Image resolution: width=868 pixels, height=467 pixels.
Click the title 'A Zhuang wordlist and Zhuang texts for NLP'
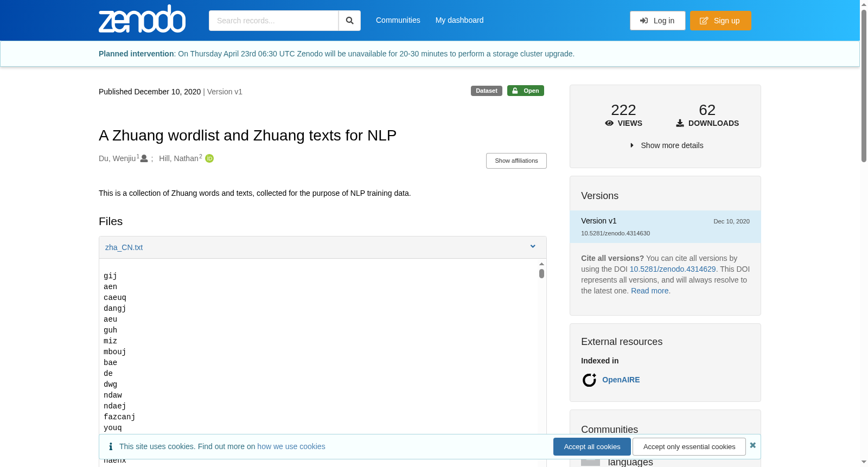coord(247,135)
